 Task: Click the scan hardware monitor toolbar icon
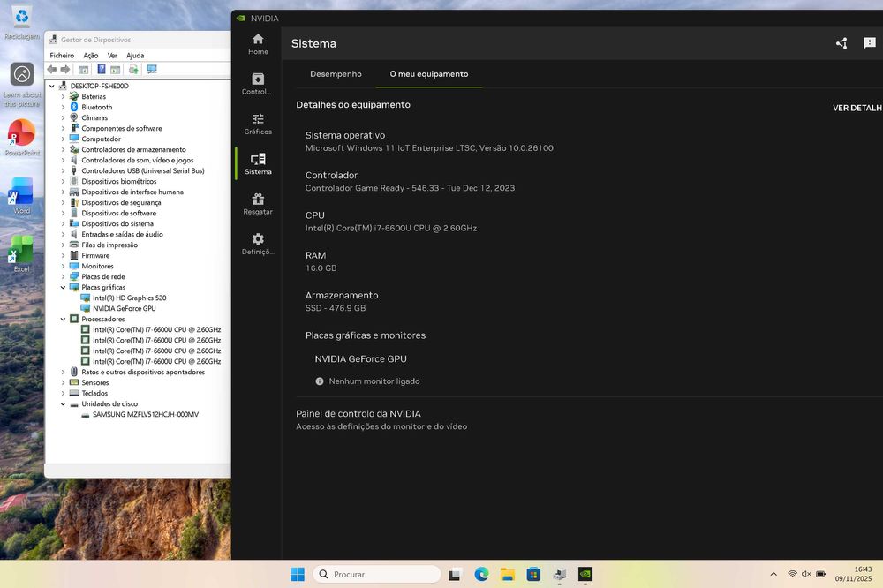coord(152,69)
